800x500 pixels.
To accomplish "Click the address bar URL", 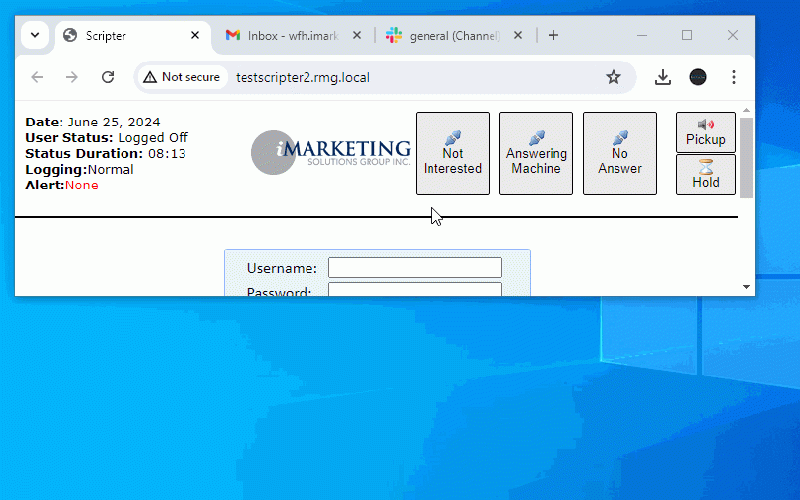I will [x=303, y=78].
